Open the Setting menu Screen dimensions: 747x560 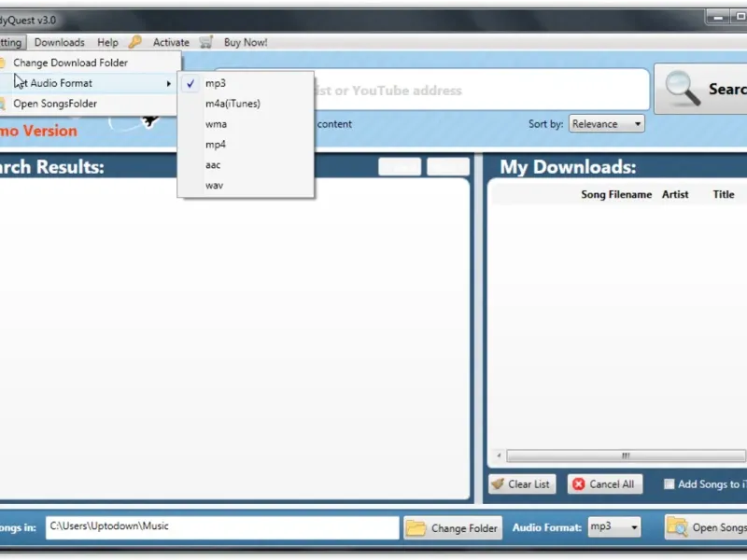pos(11,42)
